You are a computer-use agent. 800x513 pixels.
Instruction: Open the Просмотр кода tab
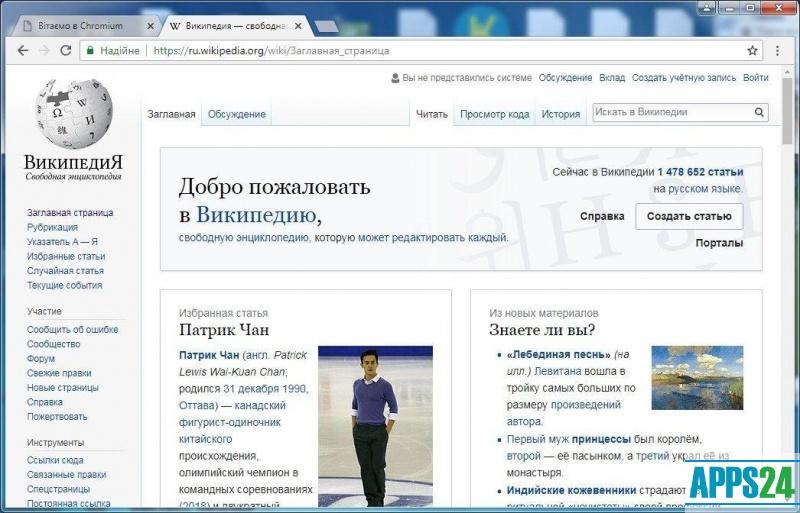click(494, 114)
